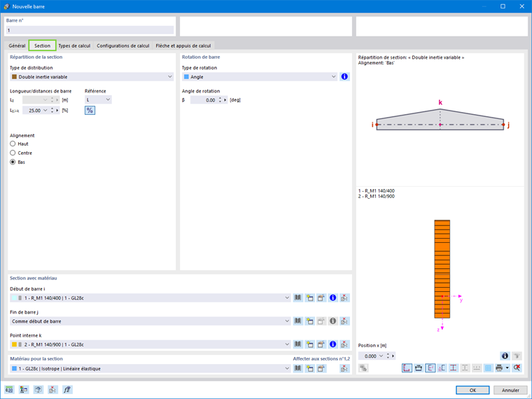Click the stepper on Position x field

[x=388, y=356]
